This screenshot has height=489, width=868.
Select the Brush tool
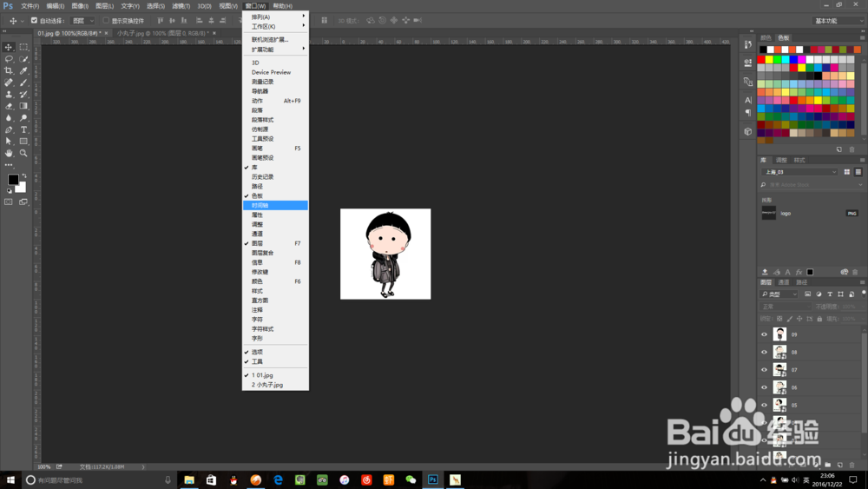coord(23,83)
